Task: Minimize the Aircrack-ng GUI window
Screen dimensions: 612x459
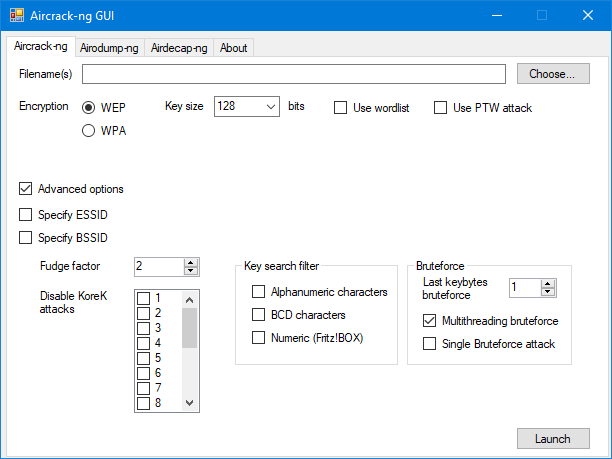Action: coord(497,15)
